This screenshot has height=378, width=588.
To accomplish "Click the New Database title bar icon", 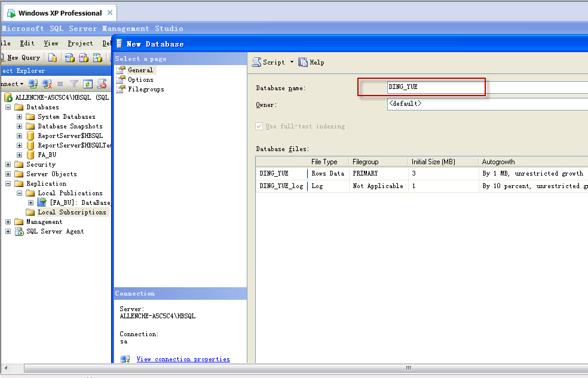I will point(120,44).
